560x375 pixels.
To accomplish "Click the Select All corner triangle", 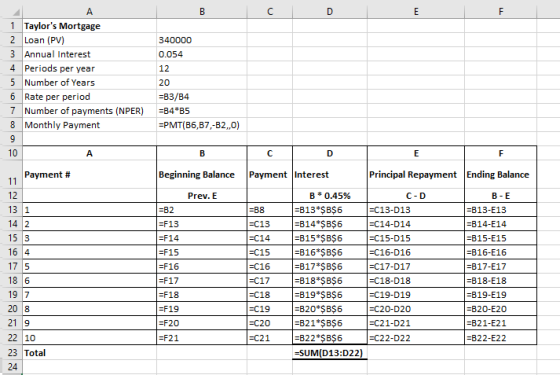I will coord(16,13).
